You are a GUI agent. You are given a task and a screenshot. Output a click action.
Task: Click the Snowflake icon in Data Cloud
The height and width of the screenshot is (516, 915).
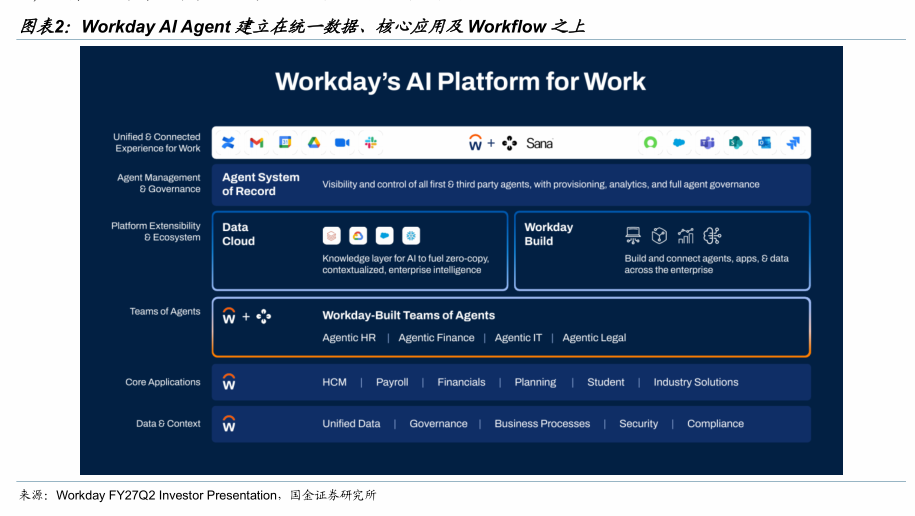tap(411, 236)
